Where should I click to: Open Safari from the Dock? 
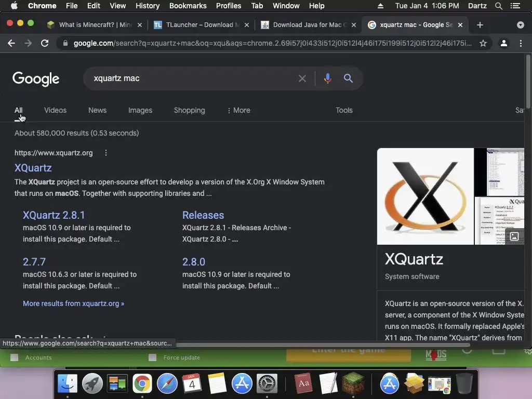click(167, 383)
